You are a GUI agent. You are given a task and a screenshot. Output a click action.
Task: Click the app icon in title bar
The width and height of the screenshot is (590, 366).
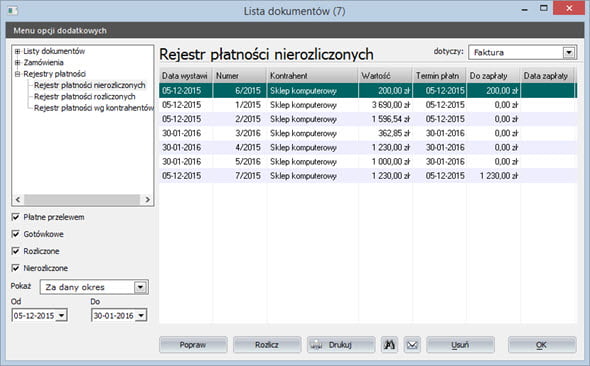click(x=13, y=10)
